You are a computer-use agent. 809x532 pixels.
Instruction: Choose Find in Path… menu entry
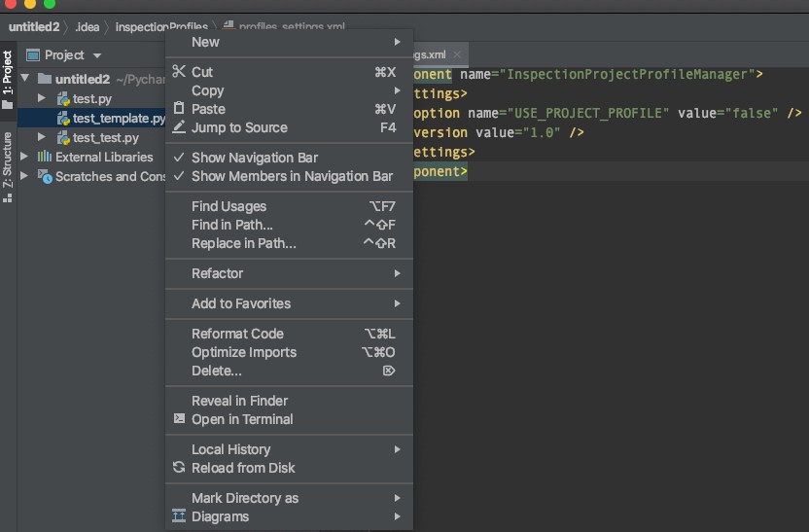click(x=289, y=225)
